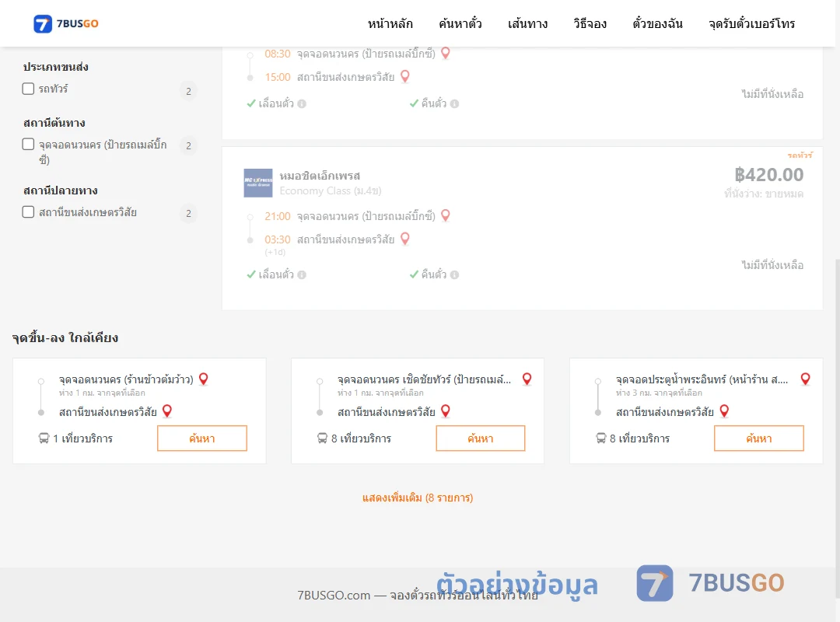Viewport: 840px width, 622px height.
Task: Open the หน้าหลัก menu item
Action: click(x=390, y=23)
